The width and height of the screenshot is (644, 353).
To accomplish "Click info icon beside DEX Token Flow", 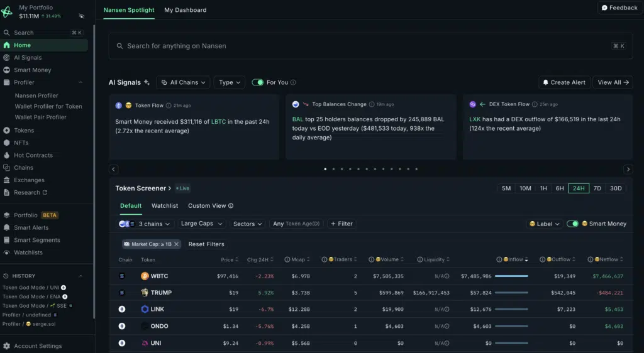I will (x=535, y=104).
